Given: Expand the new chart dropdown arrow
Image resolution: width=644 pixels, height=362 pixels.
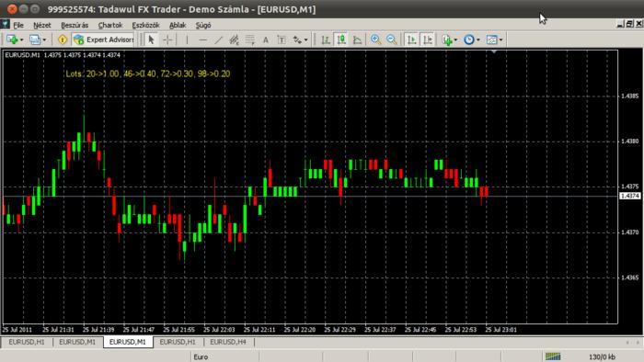Looking at the screenshot, I should (21, 40).
